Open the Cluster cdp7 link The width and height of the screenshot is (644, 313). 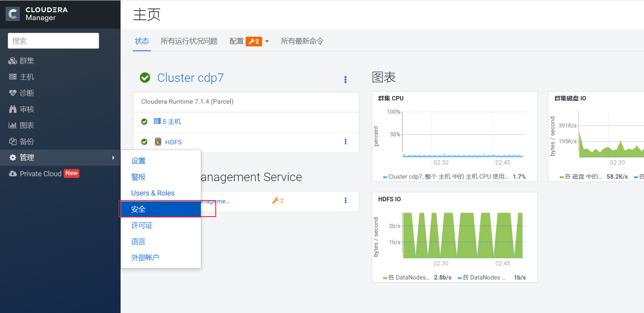(190, 78)
